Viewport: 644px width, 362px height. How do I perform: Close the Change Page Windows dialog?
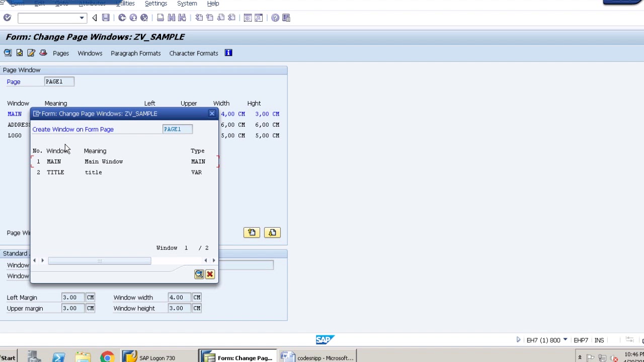[212, 114]
